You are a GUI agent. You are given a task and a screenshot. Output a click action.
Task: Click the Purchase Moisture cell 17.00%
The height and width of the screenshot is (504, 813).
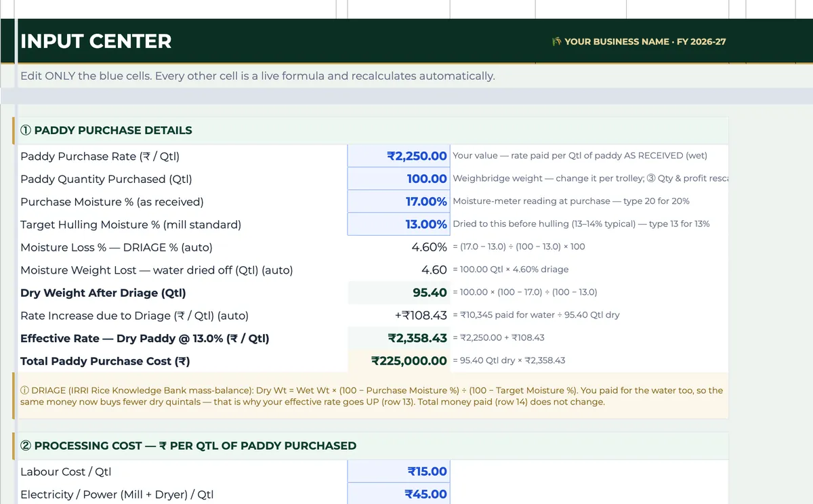click(x=398, y=202)
